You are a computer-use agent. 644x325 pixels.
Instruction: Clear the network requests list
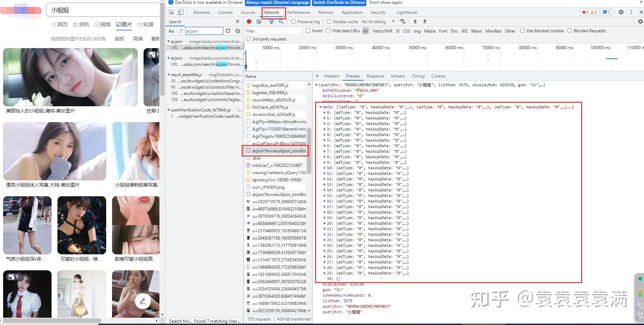tap(259, 21)
